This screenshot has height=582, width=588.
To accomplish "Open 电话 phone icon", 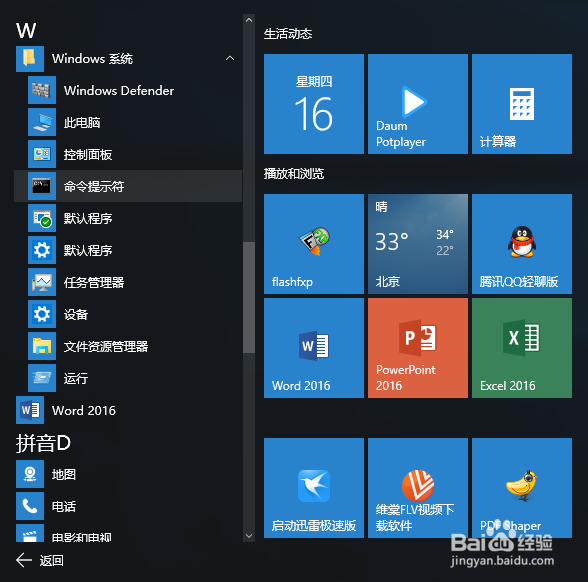I will pyautogui.click(x=30, y=506).
